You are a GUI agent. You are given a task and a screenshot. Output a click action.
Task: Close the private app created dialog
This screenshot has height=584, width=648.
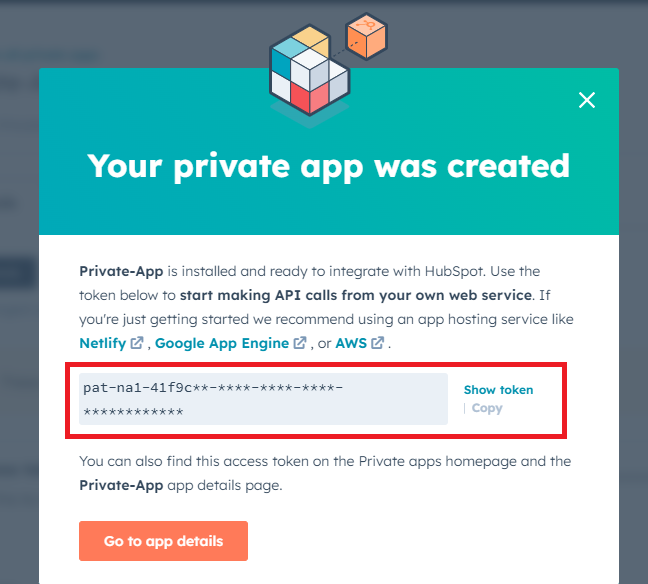tap(587, 100)
